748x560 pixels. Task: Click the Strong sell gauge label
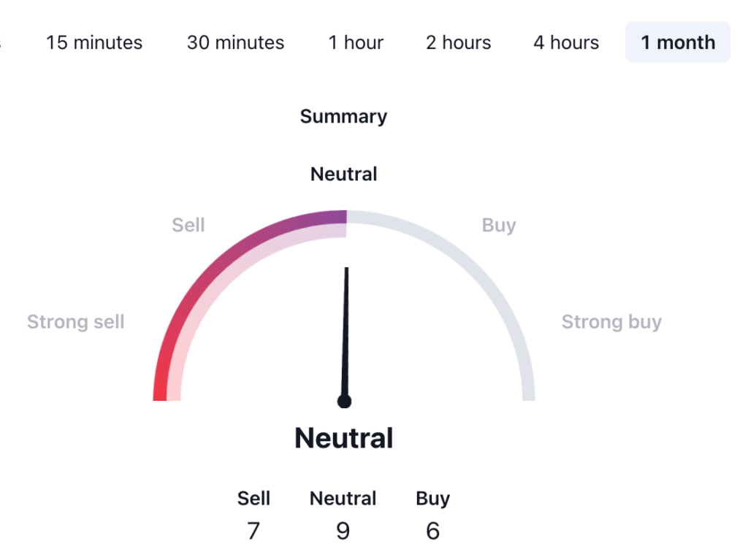pyautogui.click(x=76, y=322)
